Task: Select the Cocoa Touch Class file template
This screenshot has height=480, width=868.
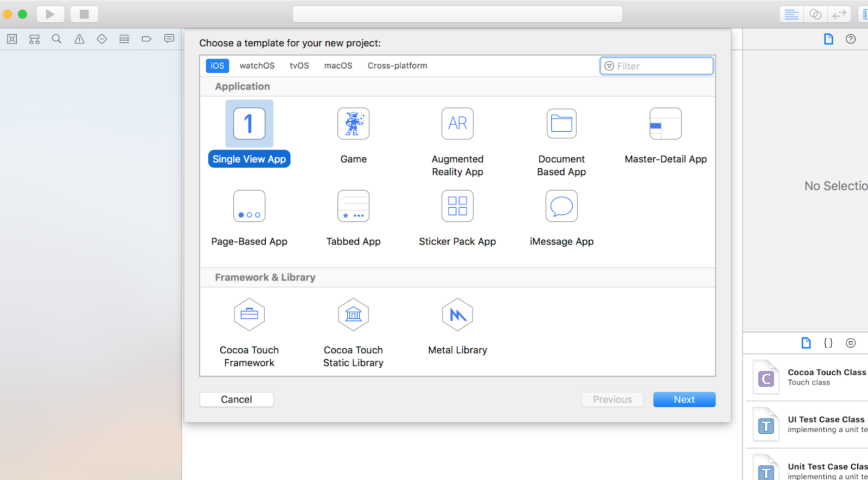Action: click(807, 377)
